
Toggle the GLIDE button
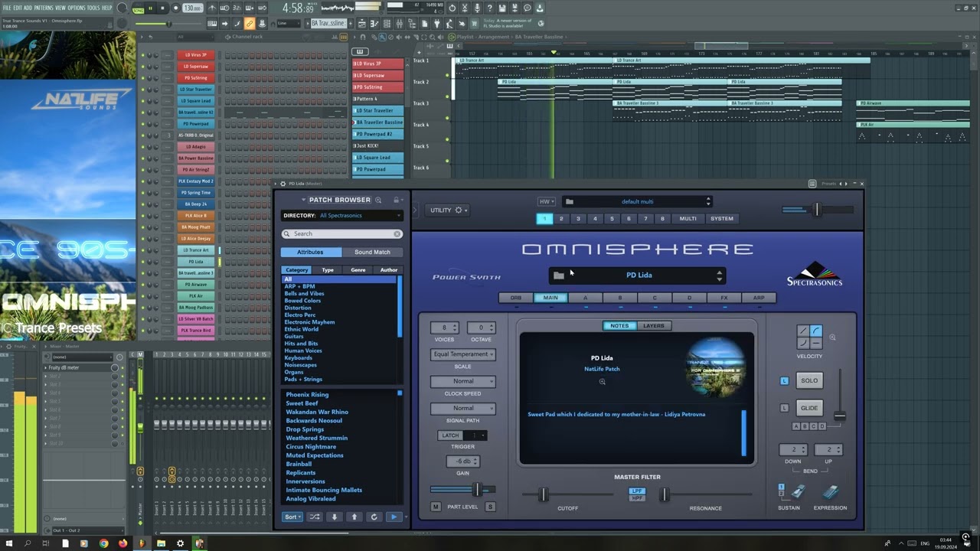809,408
